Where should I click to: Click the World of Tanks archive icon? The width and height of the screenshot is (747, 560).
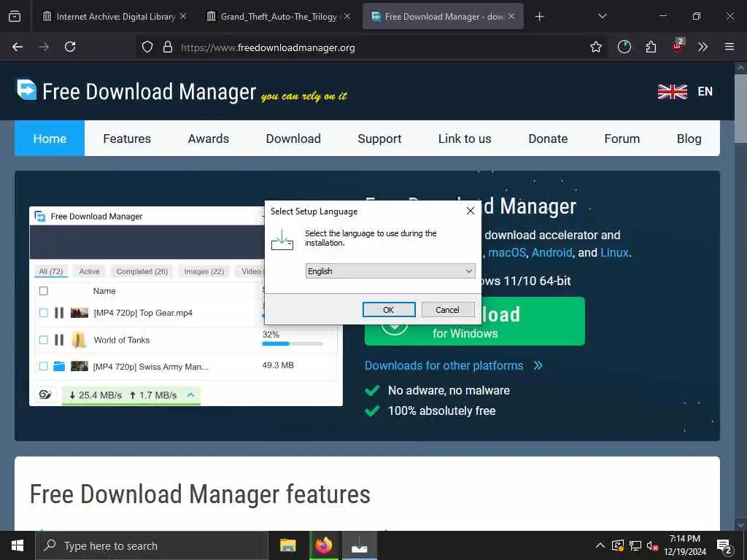click(x=79, y=340)
